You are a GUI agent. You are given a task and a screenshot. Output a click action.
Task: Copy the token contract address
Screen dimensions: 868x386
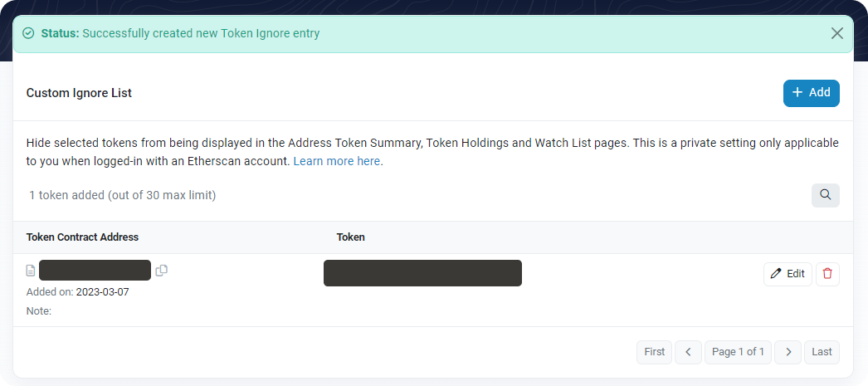coord(162,271)
